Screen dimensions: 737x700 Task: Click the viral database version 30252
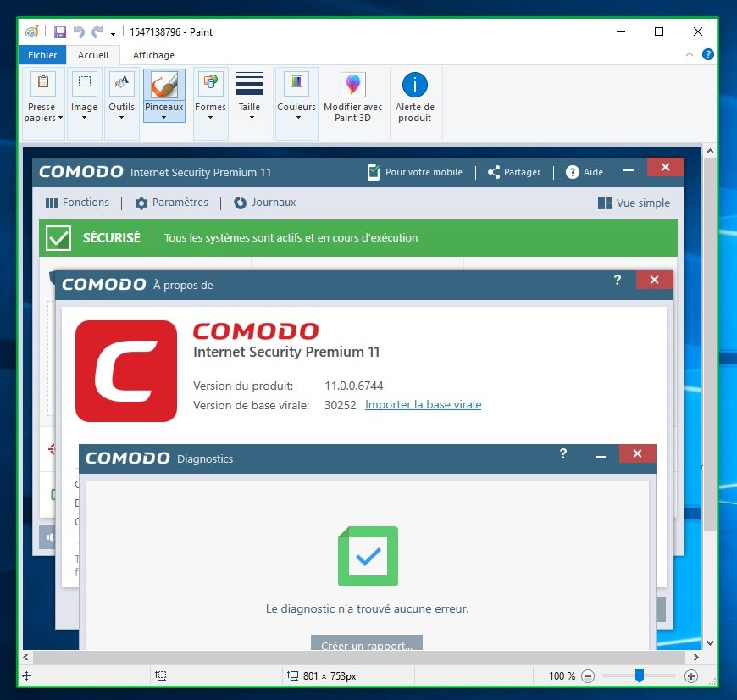tap(341, 405)
